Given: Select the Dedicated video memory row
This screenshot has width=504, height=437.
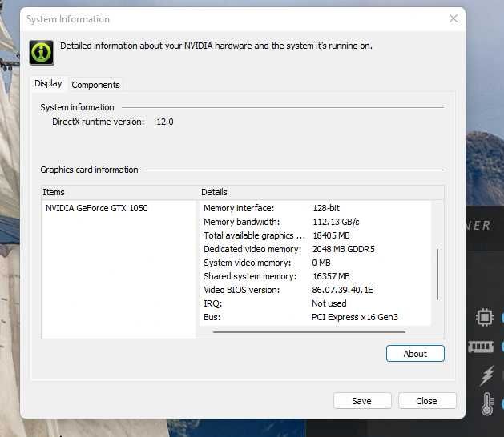Looking at the screenshot, I should click(316, 249).
